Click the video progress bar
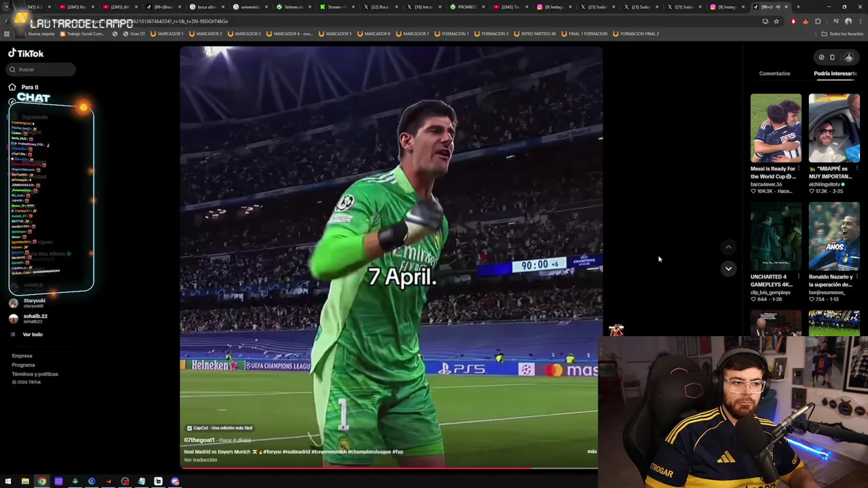The width and height of the screenshot is (868, 488). [x=389, y=468]
